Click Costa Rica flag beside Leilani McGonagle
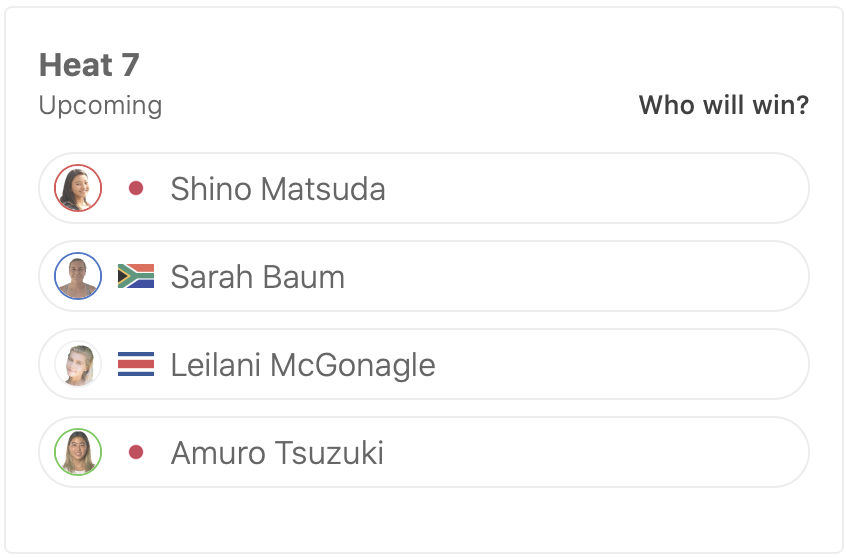846x558 pixels. [x=136, y=364]
